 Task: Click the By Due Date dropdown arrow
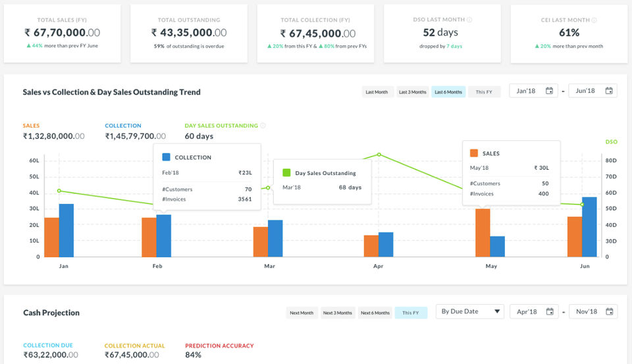(497, 311)
